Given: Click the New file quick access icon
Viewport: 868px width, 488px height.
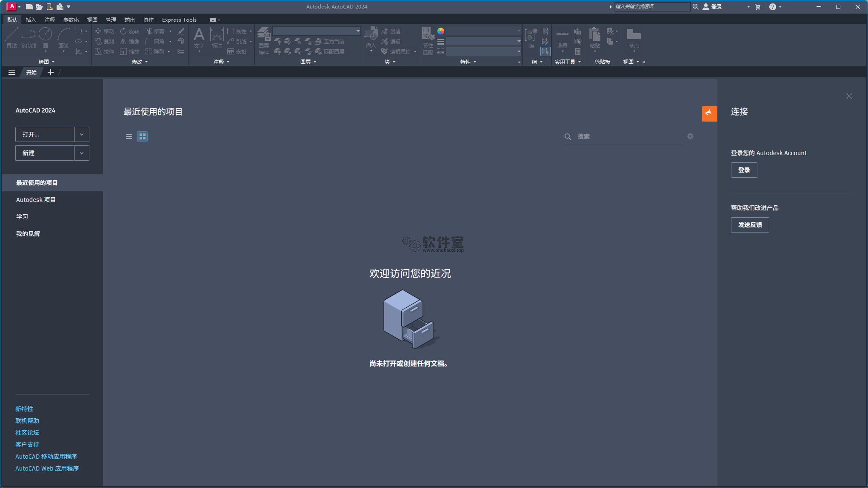Looking at the screenshot, I should (29, 7).
